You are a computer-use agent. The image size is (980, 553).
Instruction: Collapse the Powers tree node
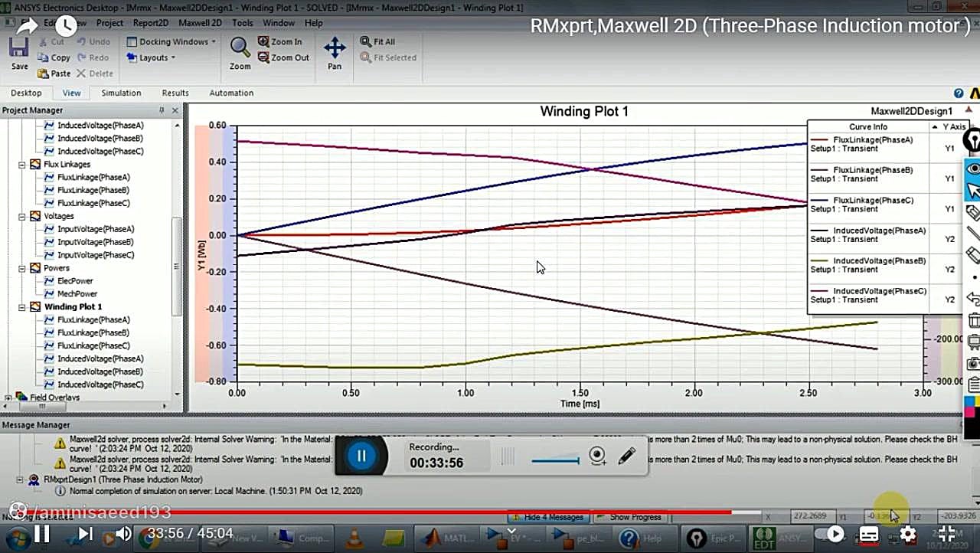click(x=21, y=269)
